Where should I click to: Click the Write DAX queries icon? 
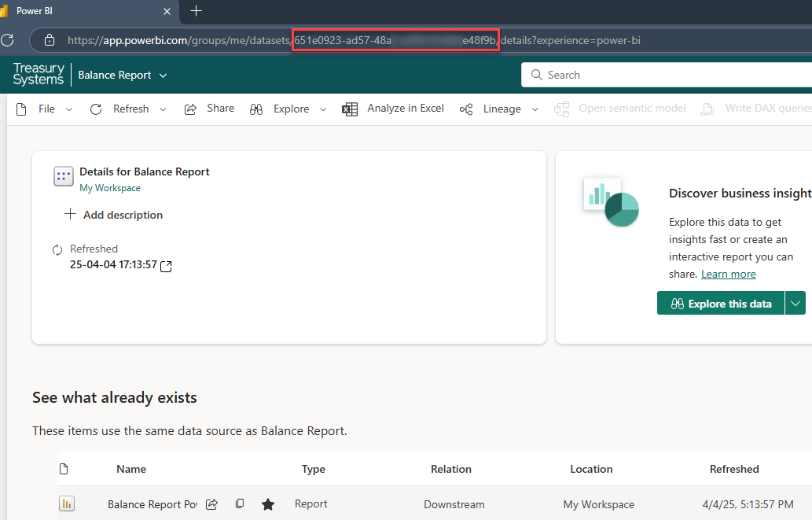click(707, 109)
